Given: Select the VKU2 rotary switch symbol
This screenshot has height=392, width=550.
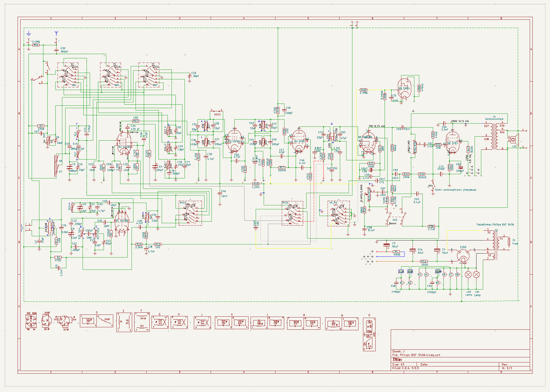Looking at the screenshot, I should (292, 213).
